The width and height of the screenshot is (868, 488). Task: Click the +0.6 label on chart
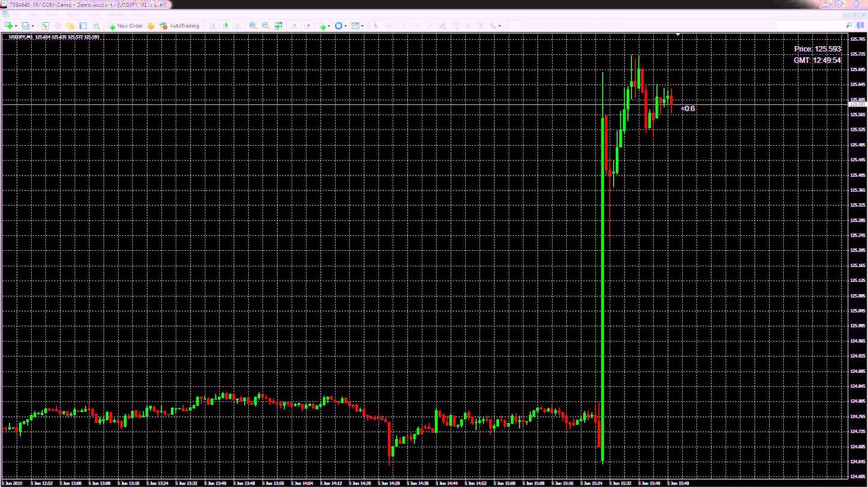688,108
